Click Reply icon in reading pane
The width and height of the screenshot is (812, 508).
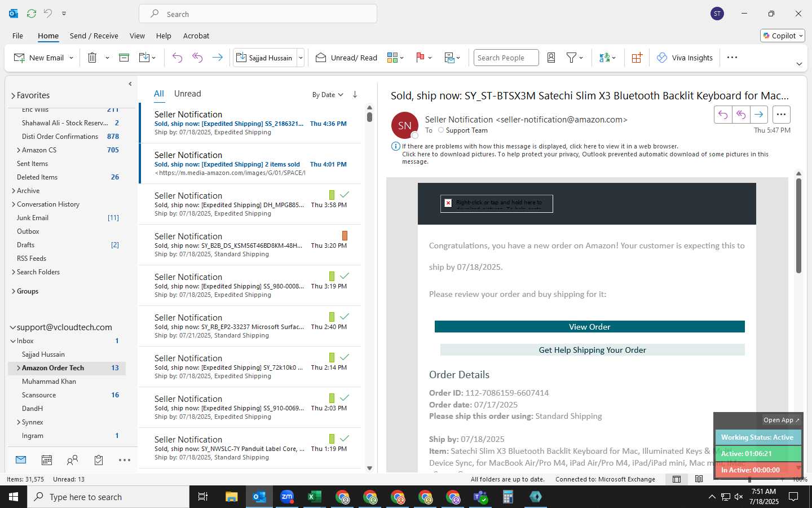point(723,115)
